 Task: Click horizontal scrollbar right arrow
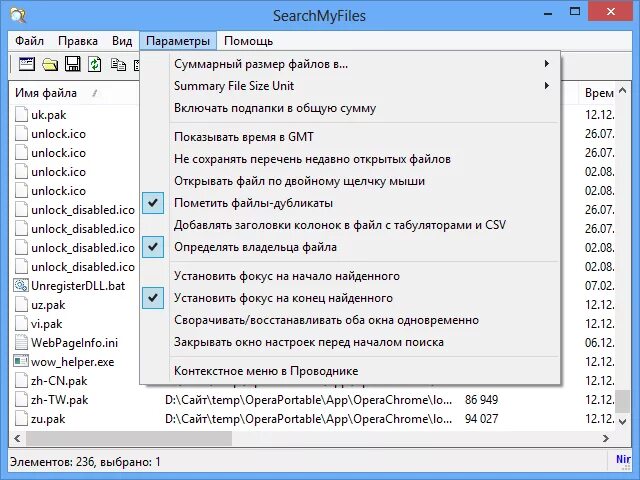[x=606, y=438]
